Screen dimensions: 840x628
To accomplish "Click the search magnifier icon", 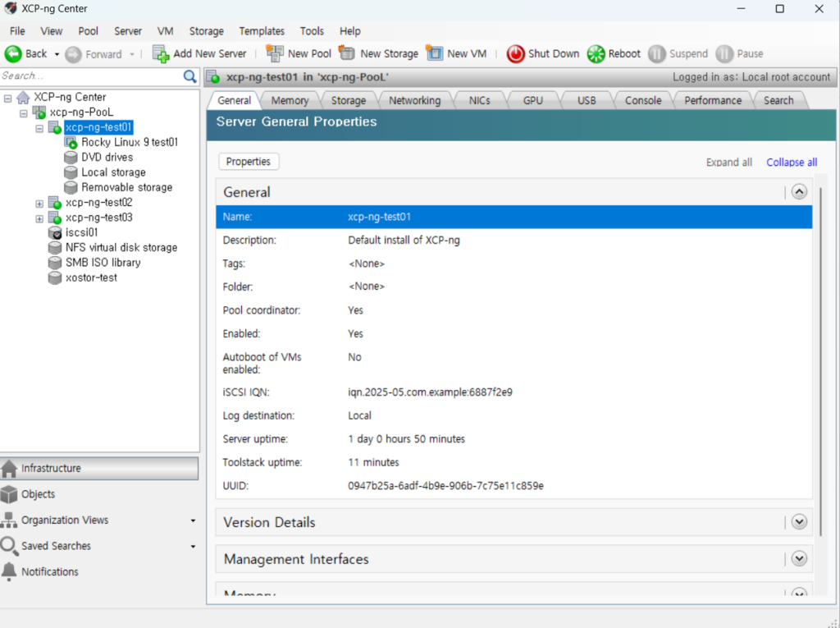I will pyautogui.click(x=189, y=76).
